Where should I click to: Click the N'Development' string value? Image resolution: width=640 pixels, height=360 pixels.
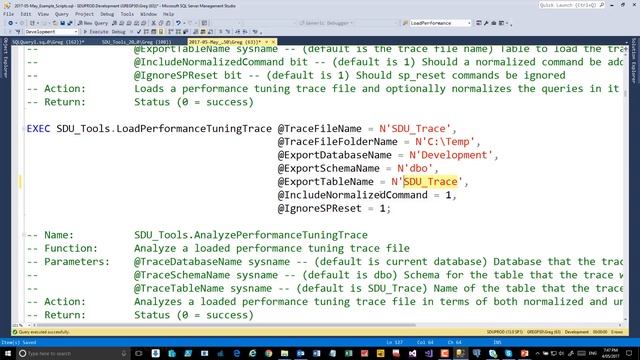[451, 155]
